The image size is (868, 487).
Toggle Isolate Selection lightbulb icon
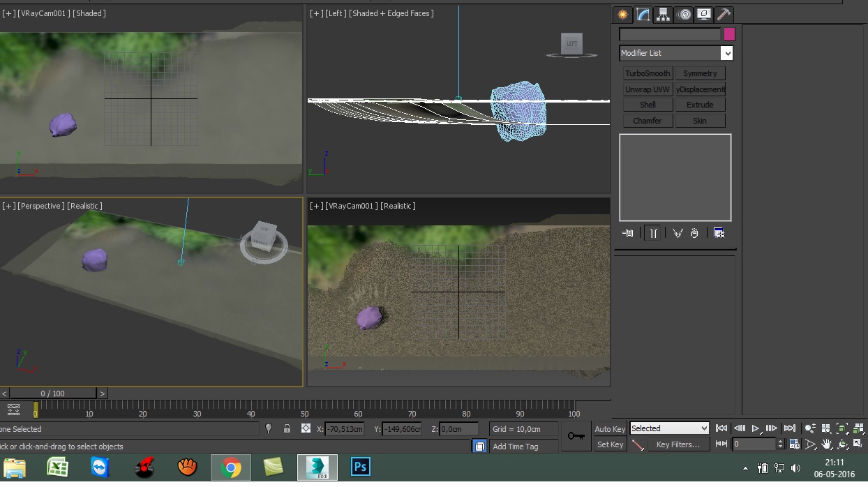269,429
